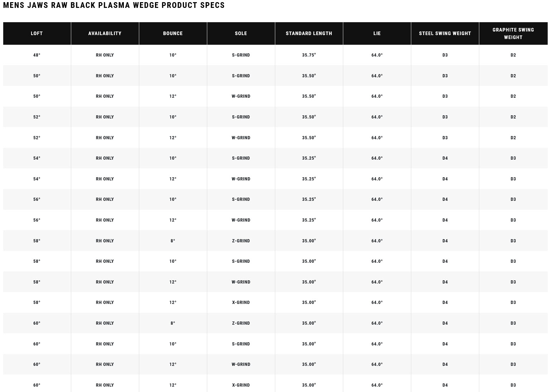Click the product specs title heading
The width and height of the screenshot is (548, 392).
tap(114, 5)
